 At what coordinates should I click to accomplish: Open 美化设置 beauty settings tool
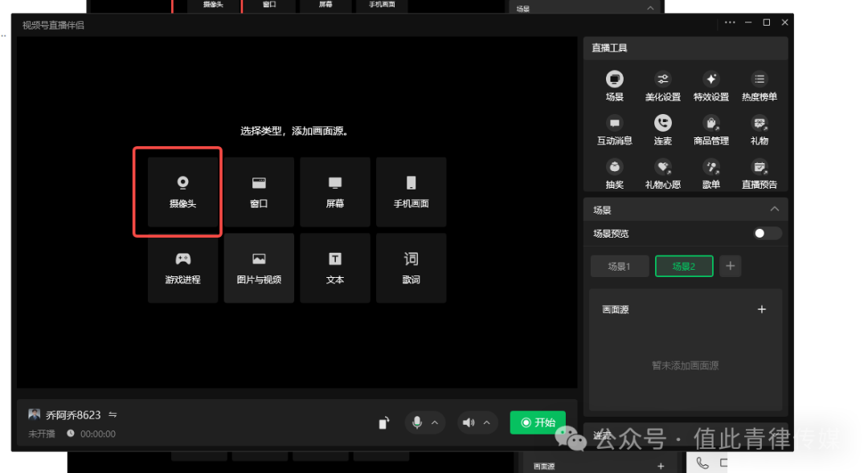tap(662, 84)
